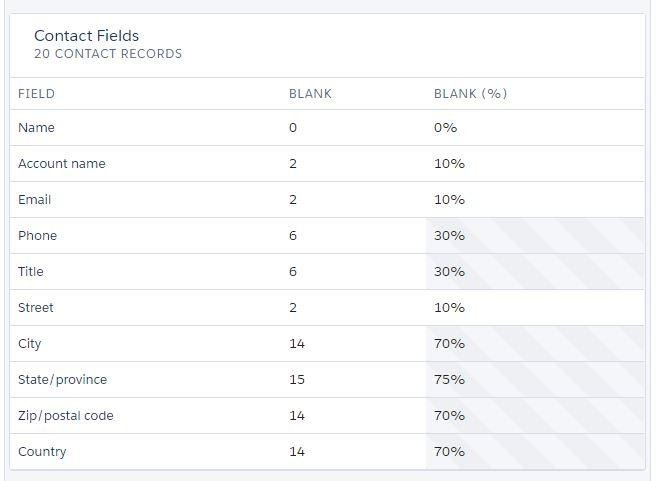The height and width of the screenshot is (481, 658).
Task: Click the City field label
Action: 29,344
